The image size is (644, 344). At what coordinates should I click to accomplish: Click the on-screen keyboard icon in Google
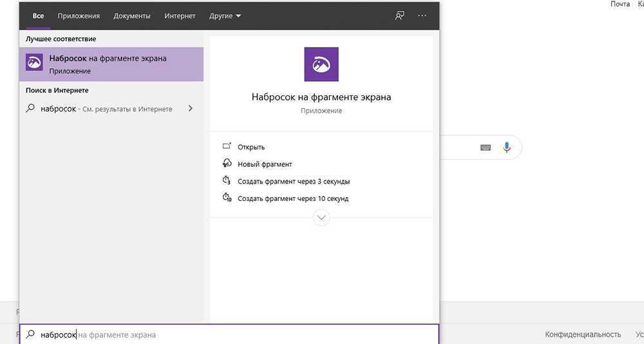[486, 148]
